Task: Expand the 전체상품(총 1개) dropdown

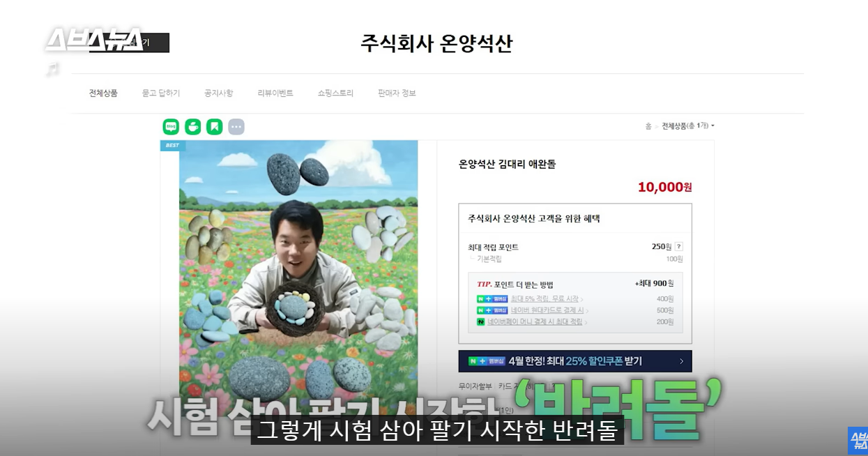Action: (x=687, y=126)
